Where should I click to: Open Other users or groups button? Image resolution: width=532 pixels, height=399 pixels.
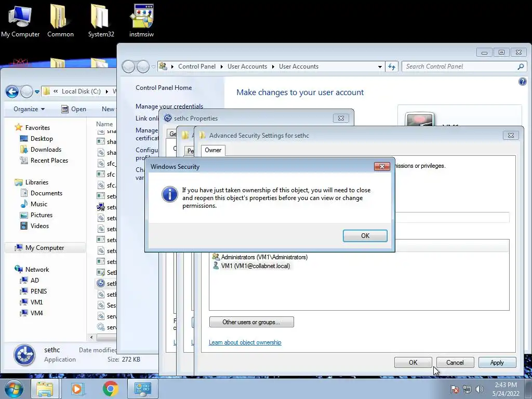251,322
